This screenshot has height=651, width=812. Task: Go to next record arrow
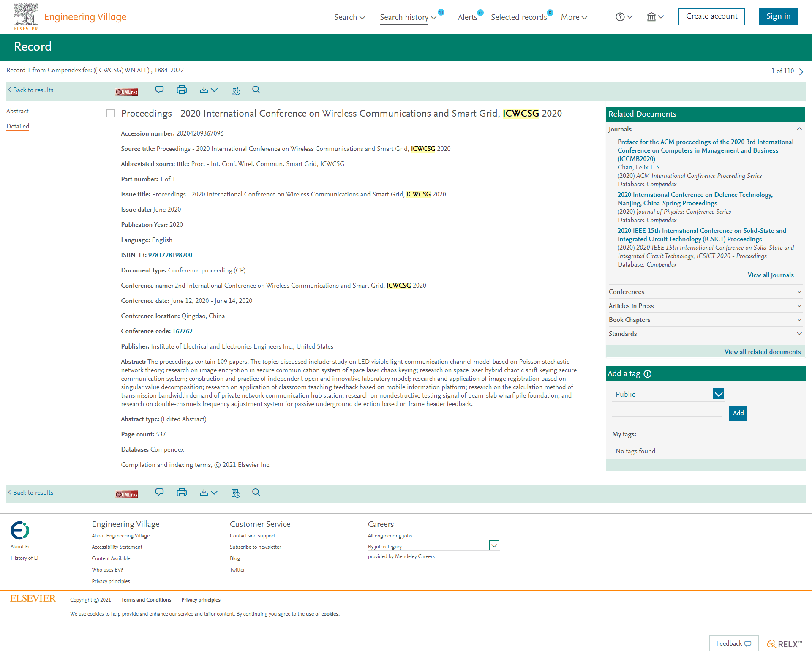[801, 71]
